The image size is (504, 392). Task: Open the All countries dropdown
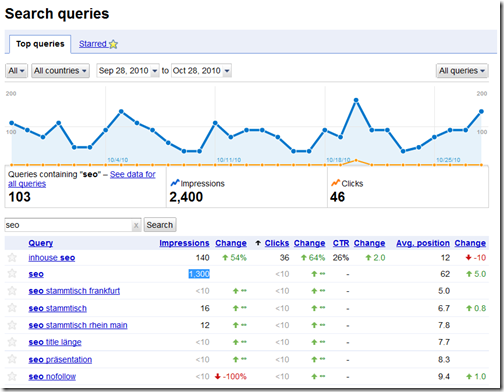60,71
